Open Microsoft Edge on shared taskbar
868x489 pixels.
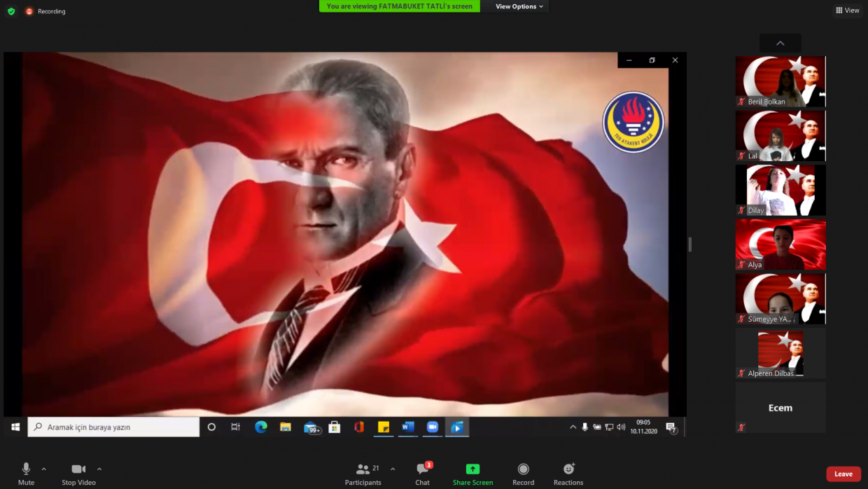(261, 427)
